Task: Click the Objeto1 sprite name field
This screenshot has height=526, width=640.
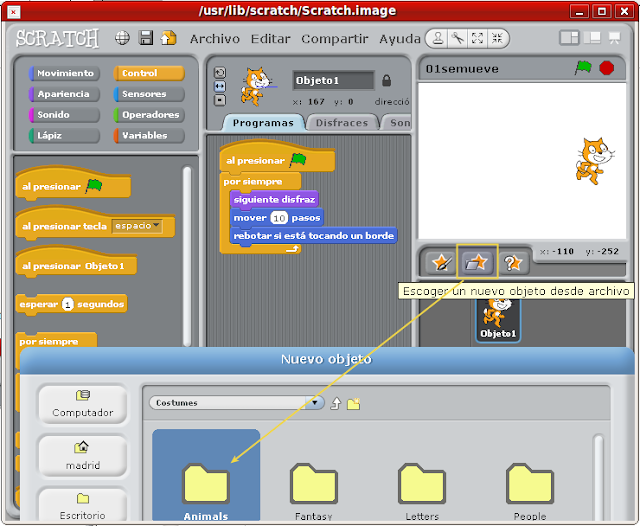Action: coord(333,80)
